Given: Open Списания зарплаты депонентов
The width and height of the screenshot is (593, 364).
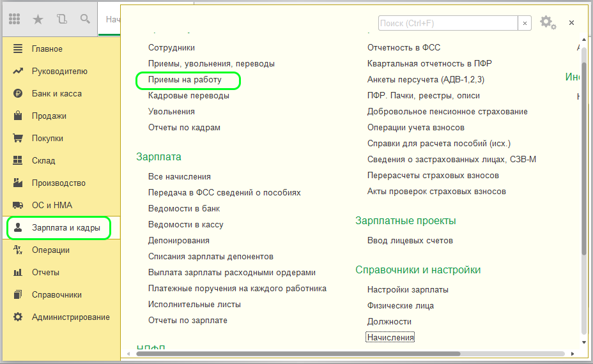Looking at the screenshot, I should [x=211, y=256].
